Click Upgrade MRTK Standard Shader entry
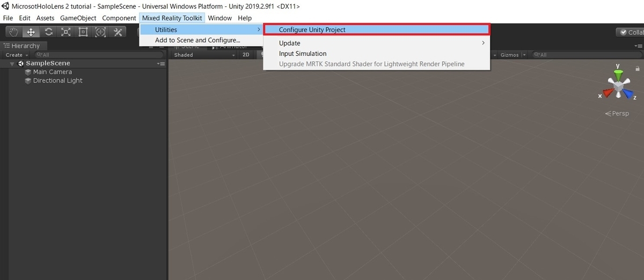This screenshot has height=280, width=644. coord(376,64)
